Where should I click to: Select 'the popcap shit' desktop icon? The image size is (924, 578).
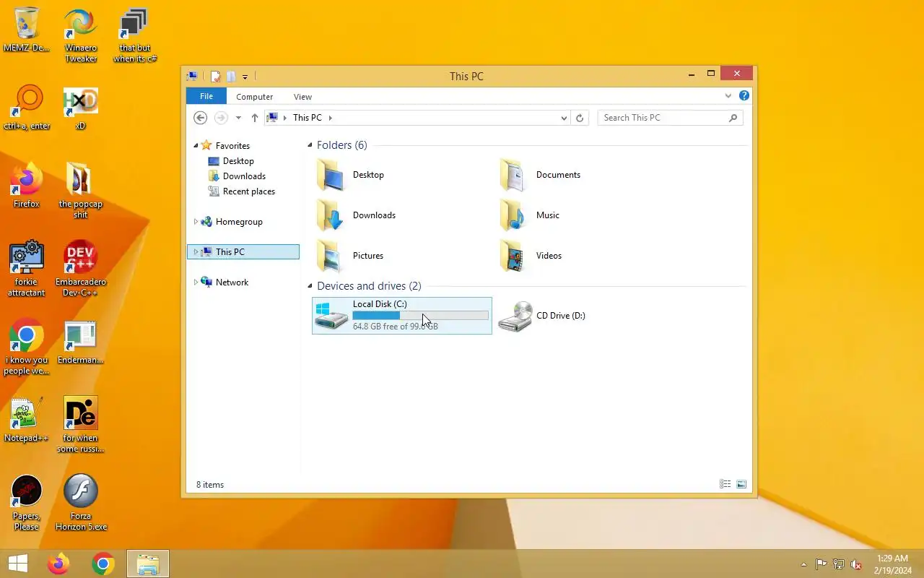click(x=81, y=190)
